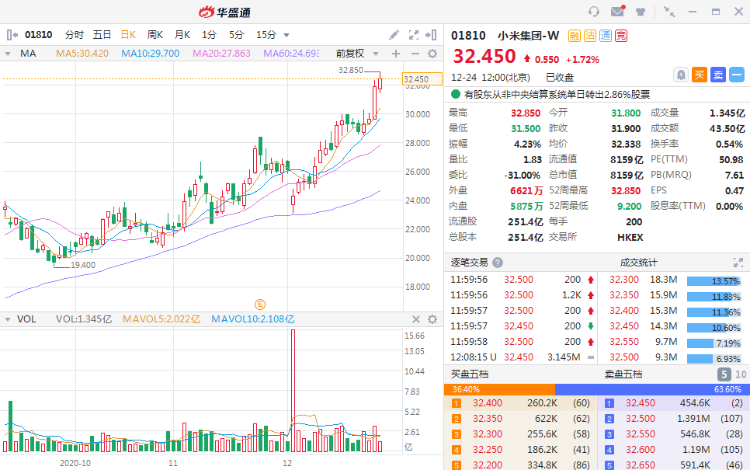Click the blue 63.60% ask ratio bar

[651, 389]
